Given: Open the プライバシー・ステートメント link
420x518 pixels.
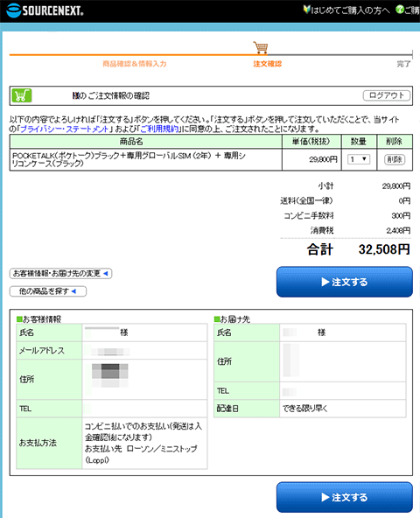Looking at the screenshot, I should point(65,129).
